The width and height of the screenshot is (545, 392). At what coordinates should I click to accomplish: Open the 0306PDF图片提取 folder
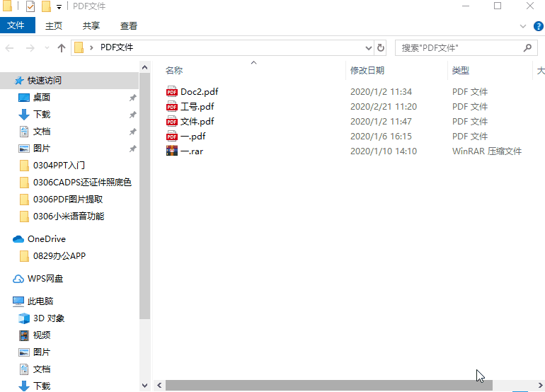[x=68, y=200]
